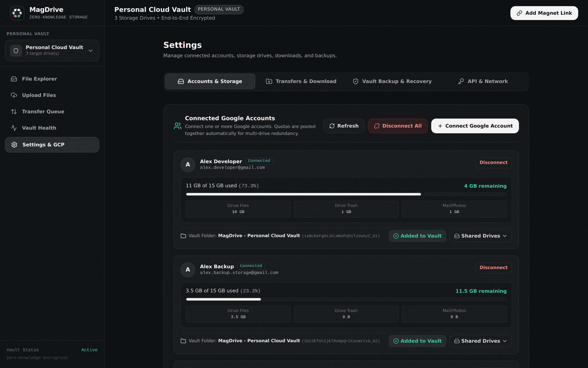Click Alex Developer's storage usage bar
The width and height of the screenshot is (588, 368).
346,194
